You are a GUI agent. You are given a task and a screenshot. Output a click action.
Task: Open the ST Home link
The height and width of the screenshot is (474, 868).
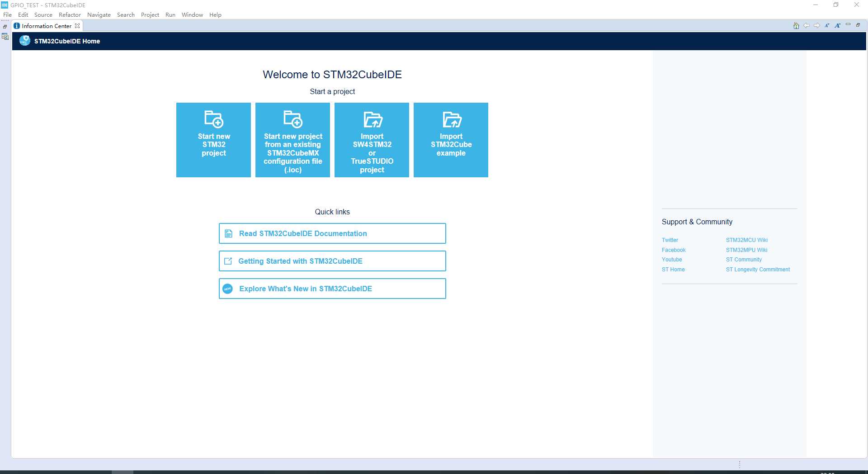[673, 270]
